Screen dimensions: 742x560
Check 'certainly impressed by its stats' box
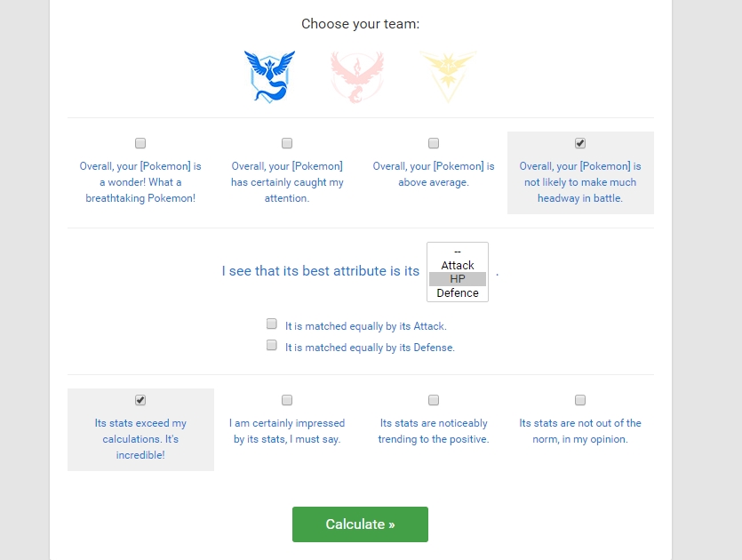[x=287, y=400]
